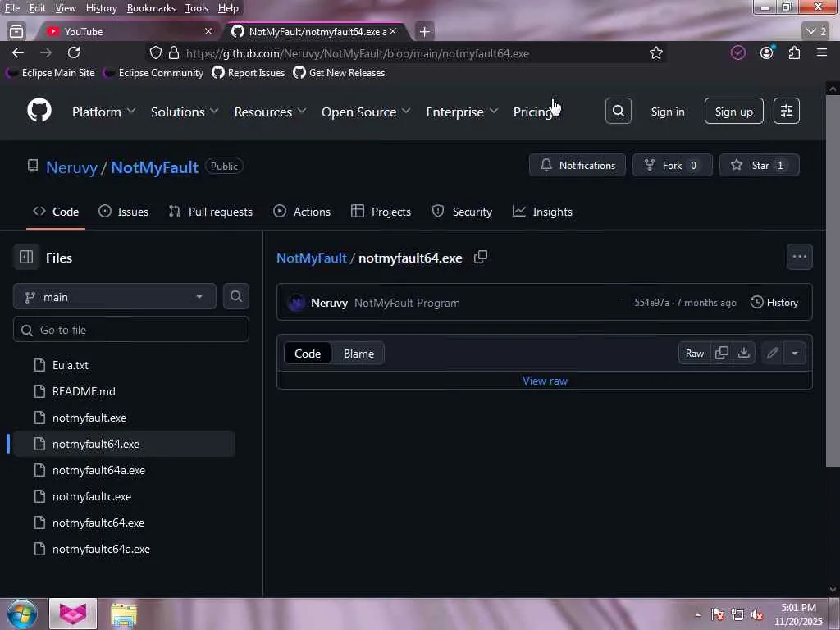840x630 pixels.
Task: Search this repository via magnifier button
Action: (235, 296)
